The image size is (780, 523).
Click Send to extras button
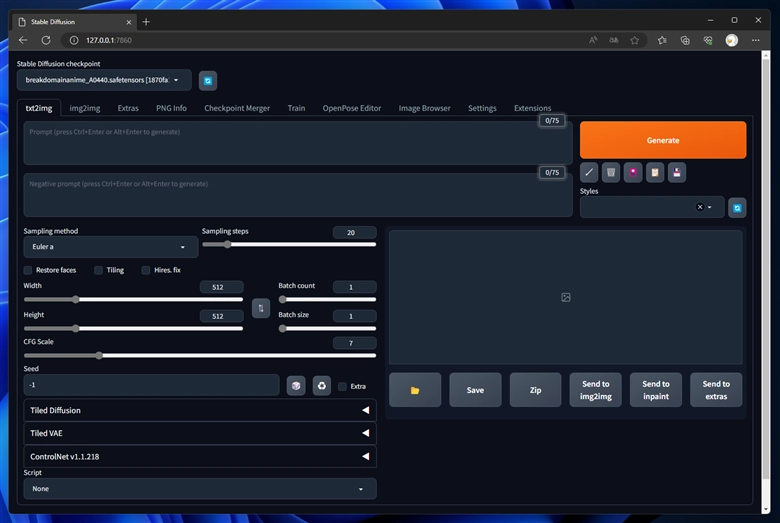(x=716, y=390)
